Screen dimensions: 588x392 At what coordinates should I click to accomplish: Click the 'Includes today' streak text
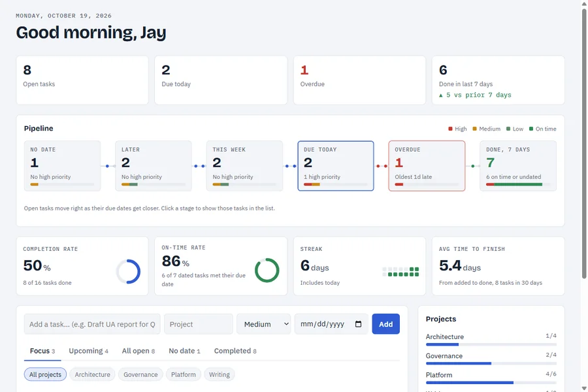pyautogui.click(x=320, y=282)
